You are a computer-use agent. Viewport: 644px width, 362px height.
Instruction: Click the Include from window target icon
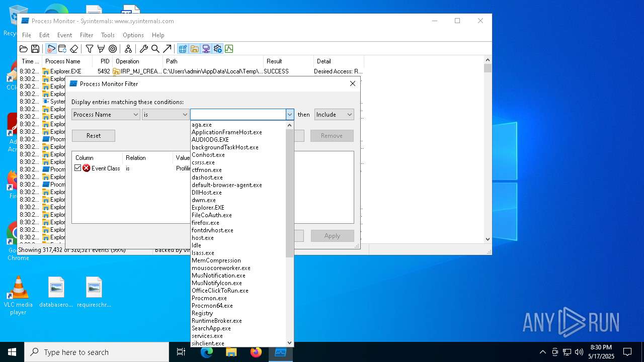(x=113, y=49)
